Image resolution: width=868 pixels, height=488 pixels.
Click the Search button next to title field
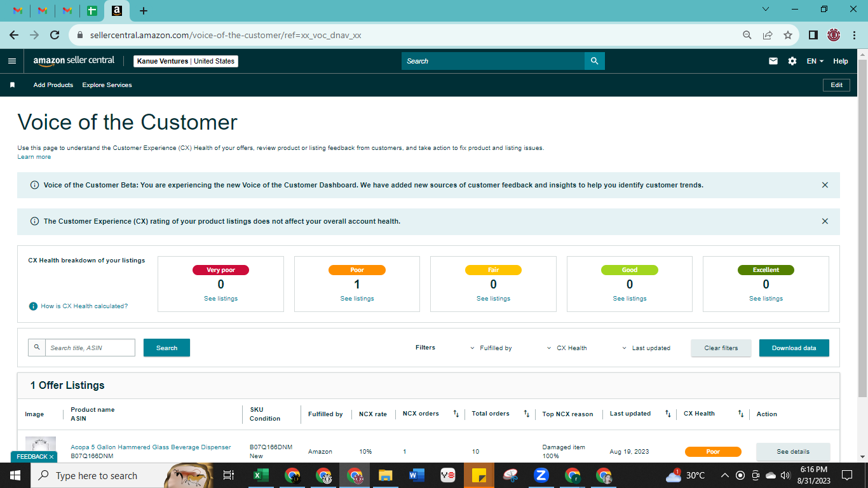166,348
